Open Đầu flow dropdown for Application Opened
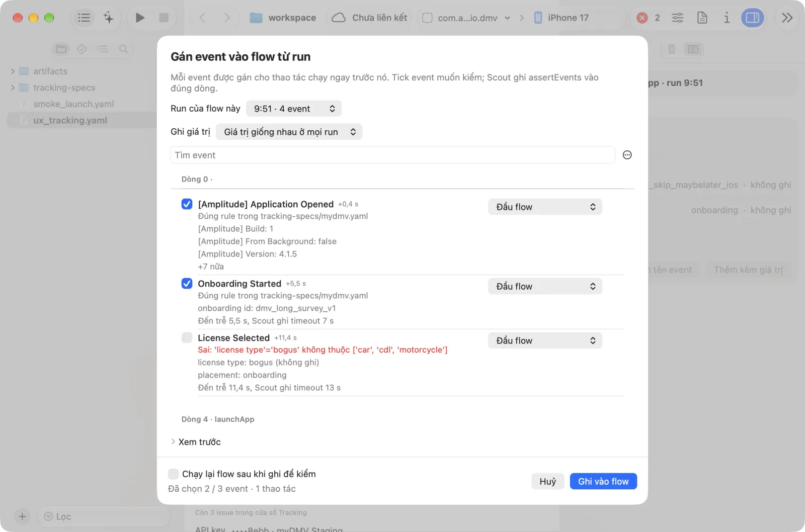805x532 pixels. [545, 207]
